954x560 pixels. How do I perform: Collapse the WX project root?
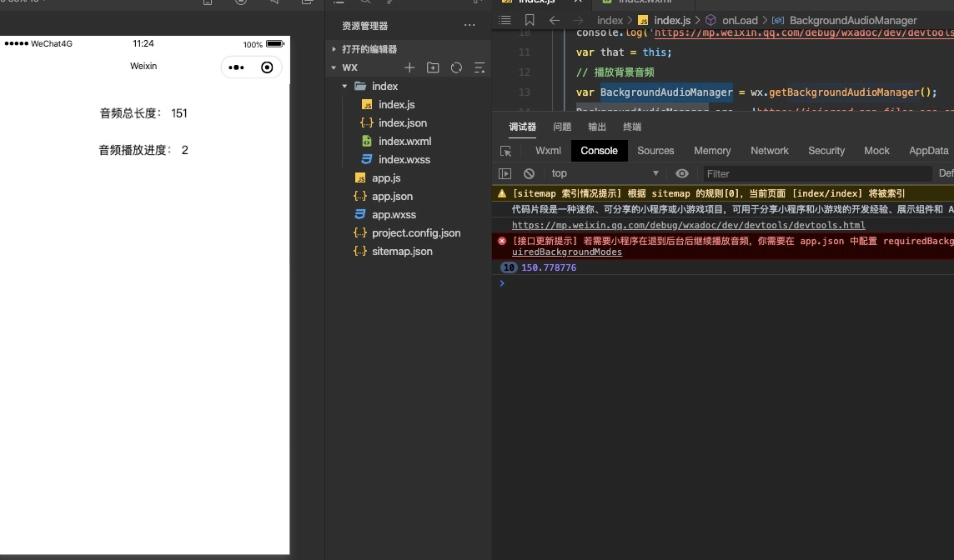334,67
